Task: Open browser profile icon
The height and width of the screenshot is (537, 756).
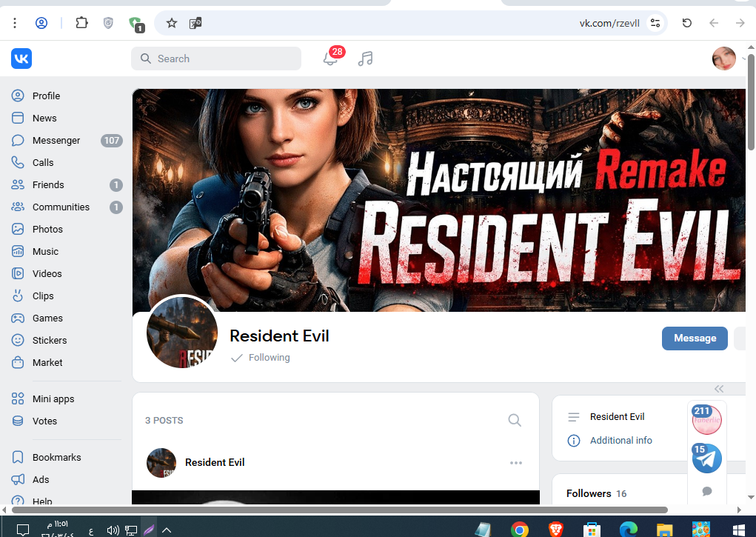Action: (x=41, y=23)
